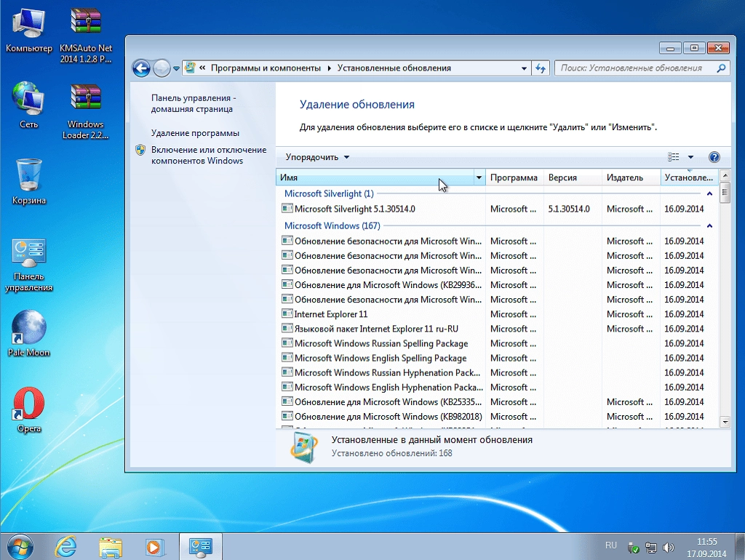Open the view options dropdown arrow
This screenshot has height=560, width=745.
690,157
